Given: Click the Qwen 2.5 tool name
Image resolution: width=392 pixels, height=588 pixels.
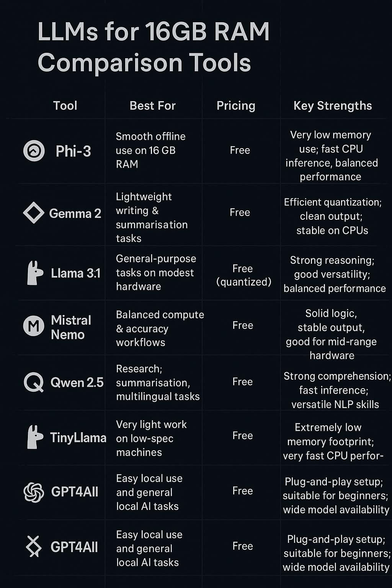Looking at the screenshot, I should point(77,382).
